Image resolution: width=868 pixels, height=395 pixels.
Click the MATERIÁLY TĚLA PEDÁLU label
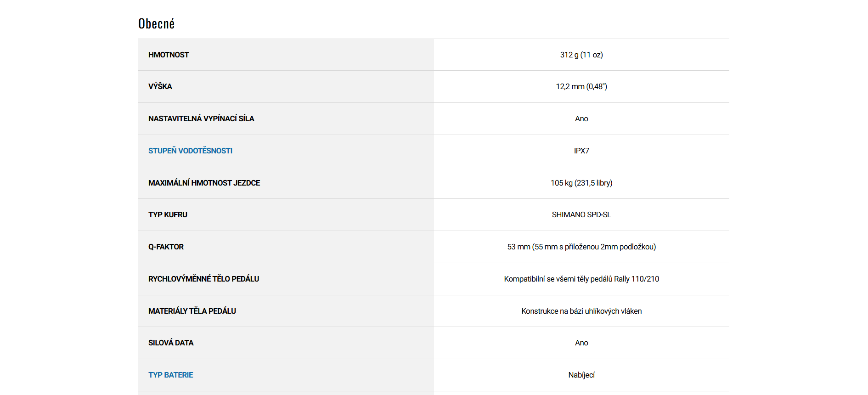192,311
